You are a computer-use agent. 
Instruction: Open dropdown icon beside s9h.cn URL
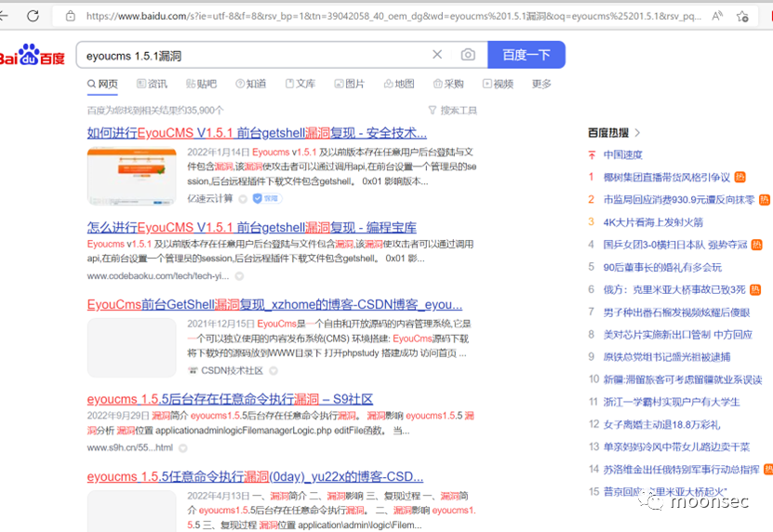[183, 447]
